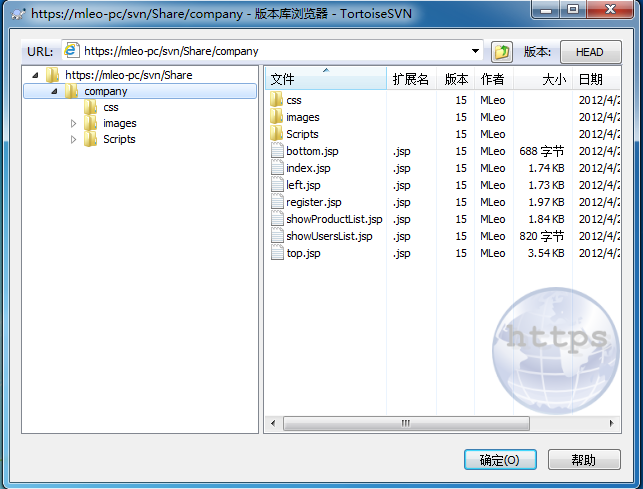Click the 3.54 KB size cell
Image resolution: width=643 pixels, height=489 pixels.
pyautogui.click(x=546, y=253)
